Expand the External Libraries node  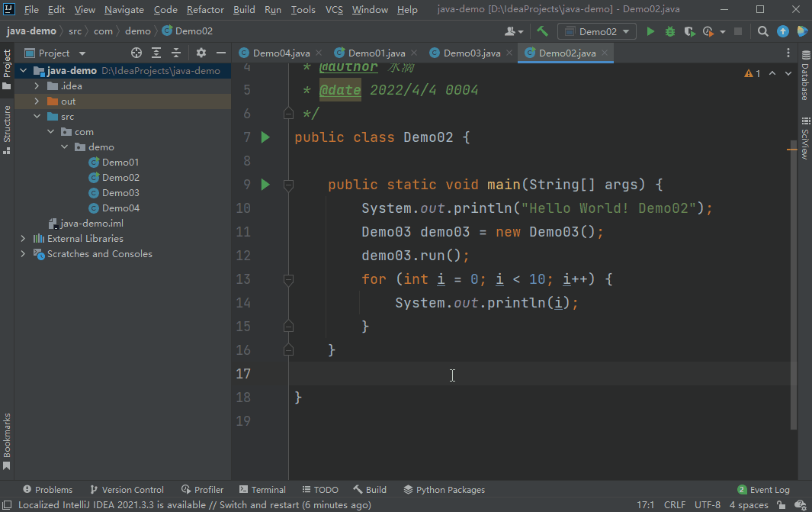click(x=23, y=238)
